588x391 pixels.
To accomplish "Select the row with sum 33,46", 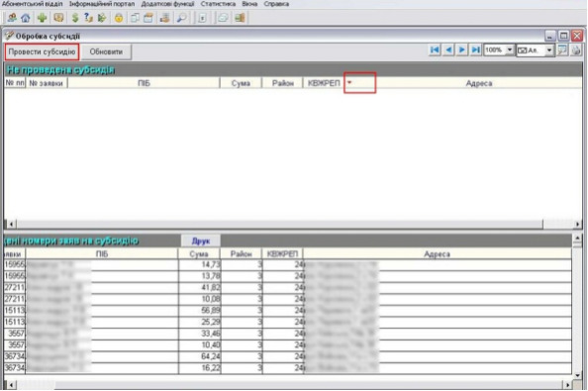I will click(x=288, y=334).
